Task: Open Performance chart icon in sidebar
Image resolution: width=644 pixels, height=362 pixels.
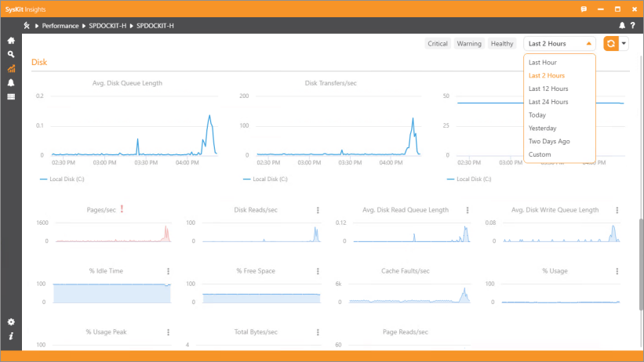Action: click(x=11, y=68)
